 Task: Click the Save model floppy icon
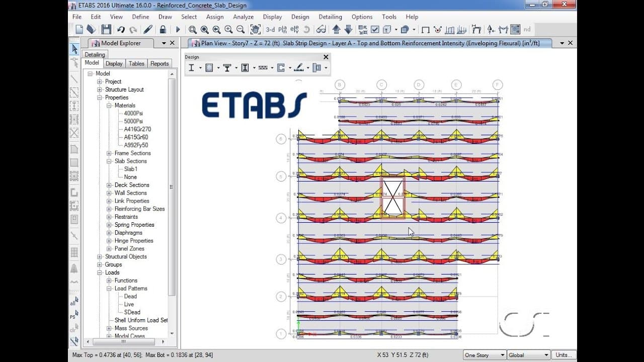pyautogui.click(x=106, y=30)
